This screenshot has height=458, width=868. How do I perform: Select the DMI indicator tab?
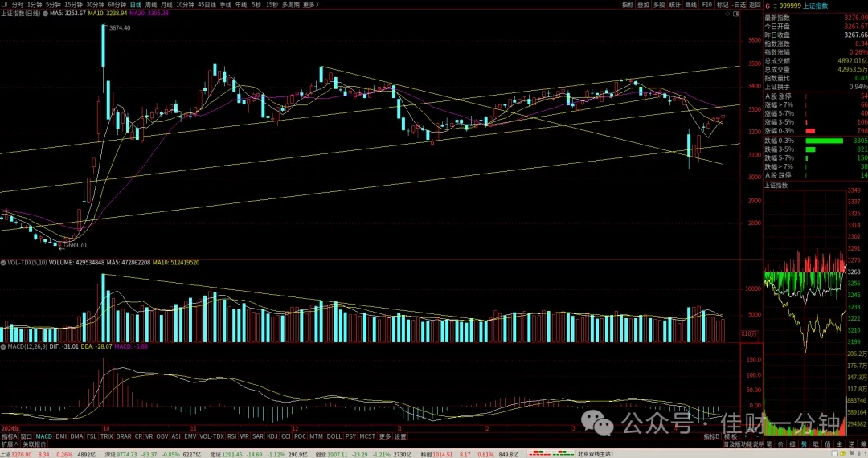pyautogui.click(x=61, y=436)
